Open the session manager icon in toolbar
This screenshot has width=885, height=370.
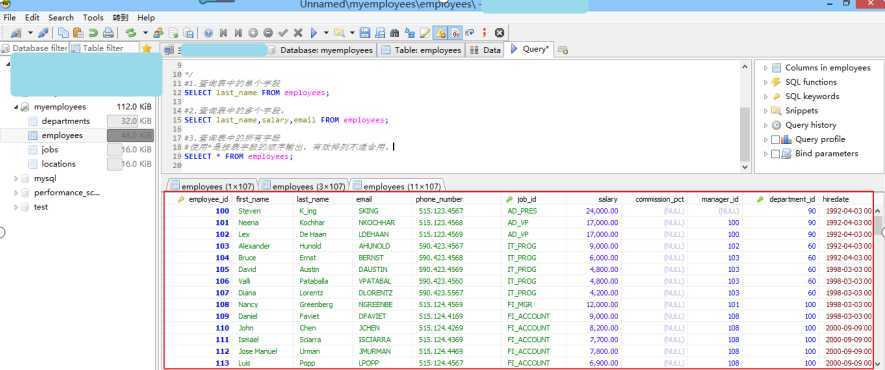(x=15, y=33)
